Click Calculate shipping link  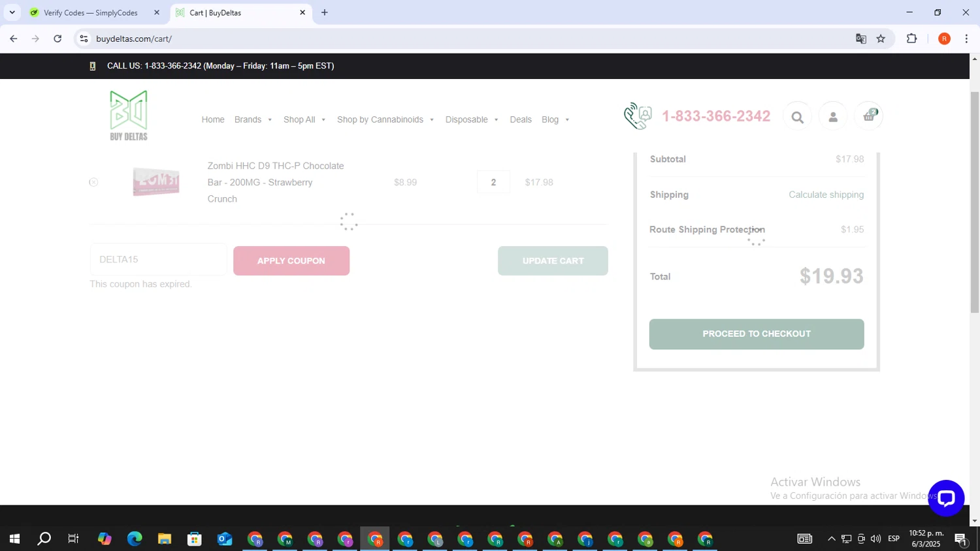coord(826,195)
